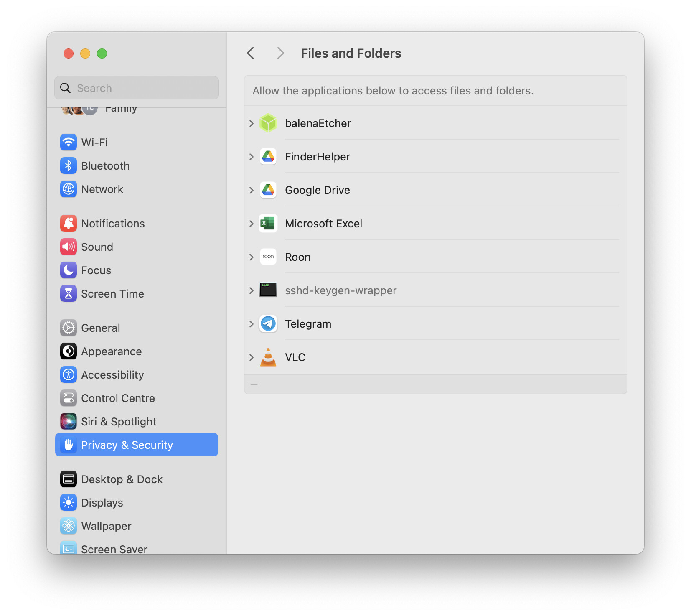The height and width of the screenshot is (616, 691).
Task: Click the sshd-keygen-wrapper terminal icon
Action: pyautogui.click(x=268, y=290)
